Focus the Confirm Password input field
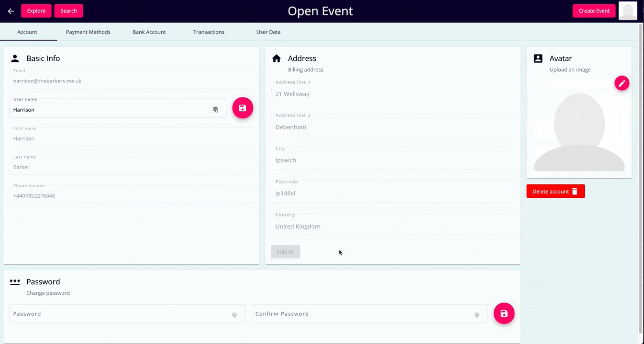644x344 pixels. pos(369,314)
